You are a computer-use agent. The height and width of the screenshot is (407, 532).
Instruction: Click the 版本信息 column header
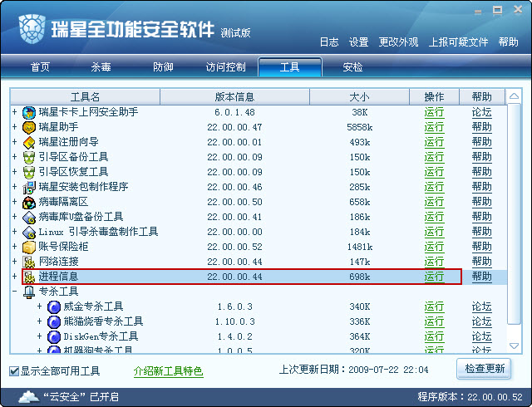[x=234, y=97]
